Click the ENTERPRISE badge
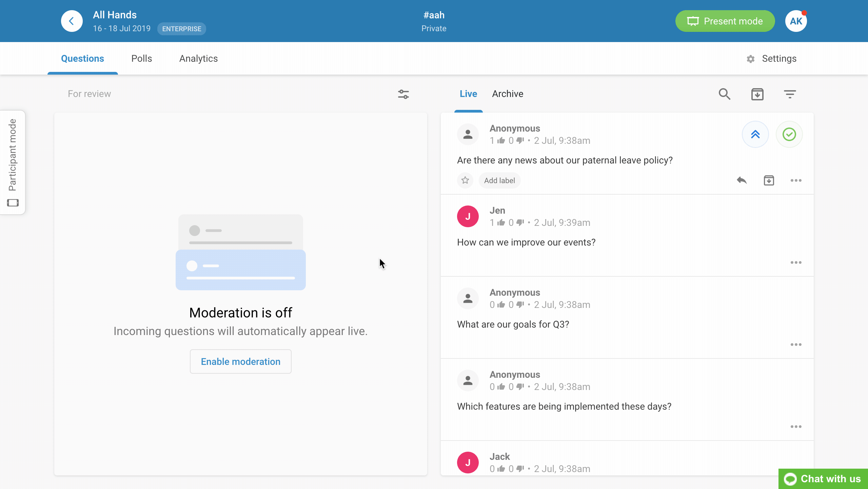The height and width of the screenshot is (489, 868). coord(181,29)
